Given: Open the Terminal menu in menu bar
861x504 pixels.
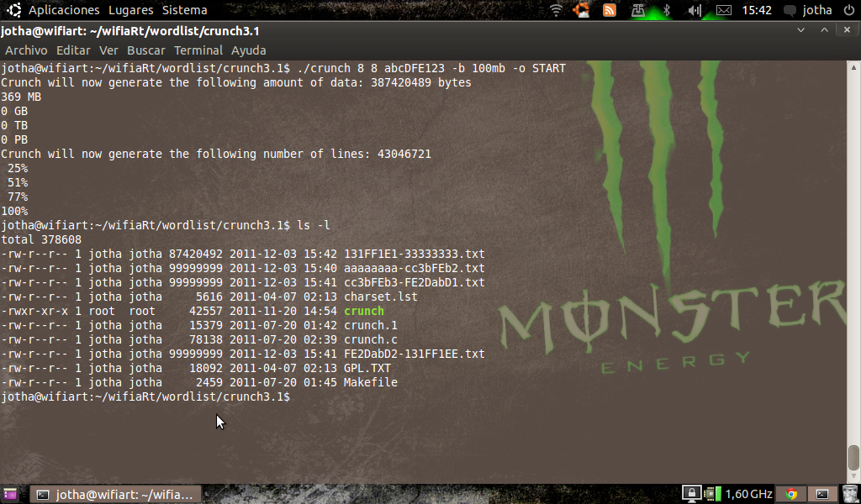Looking at the screenshot, I should (x=198, y=50).
